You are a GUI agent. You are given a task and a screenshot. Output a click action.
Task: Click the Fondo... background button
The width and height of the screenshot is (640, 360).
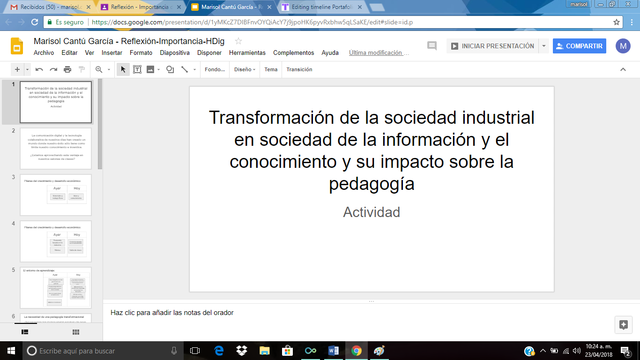point(215,69)
